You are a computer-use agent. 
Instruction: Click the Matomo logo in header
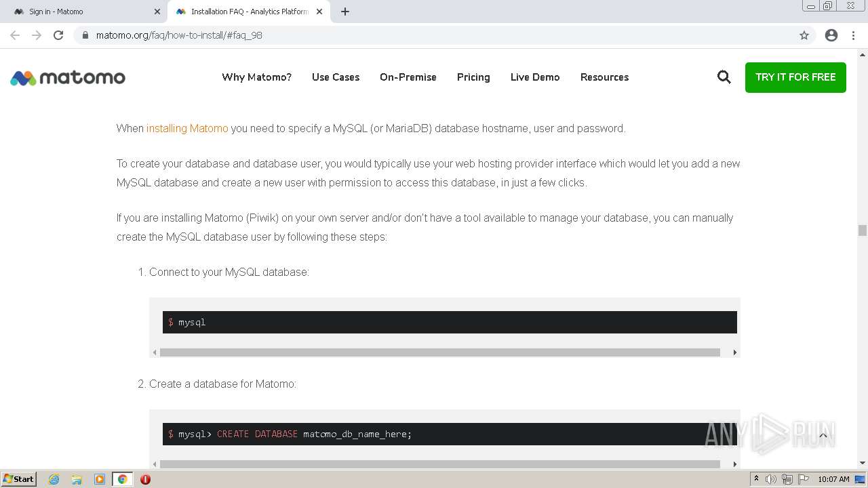tap(68, 78)
